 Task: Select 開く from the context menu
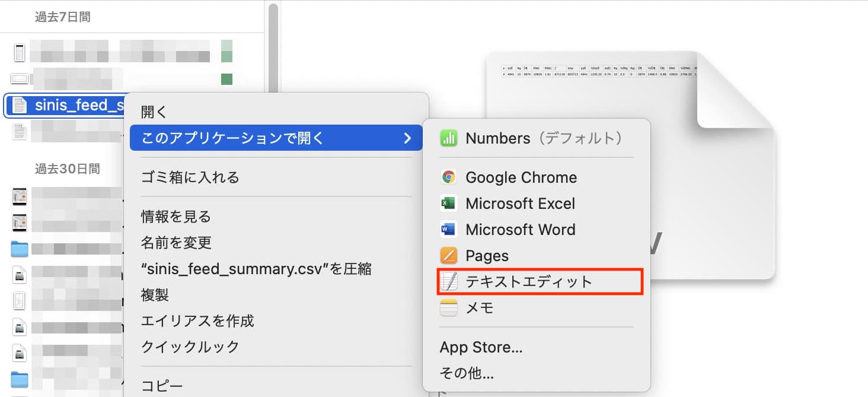[x=154, y=112]
